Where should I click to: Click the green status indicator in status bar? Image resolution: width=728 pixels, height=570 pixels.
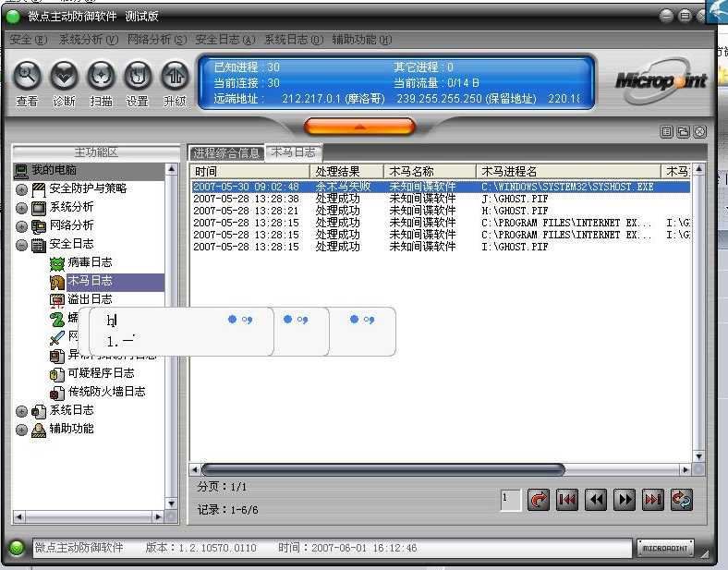click(18, 548)
